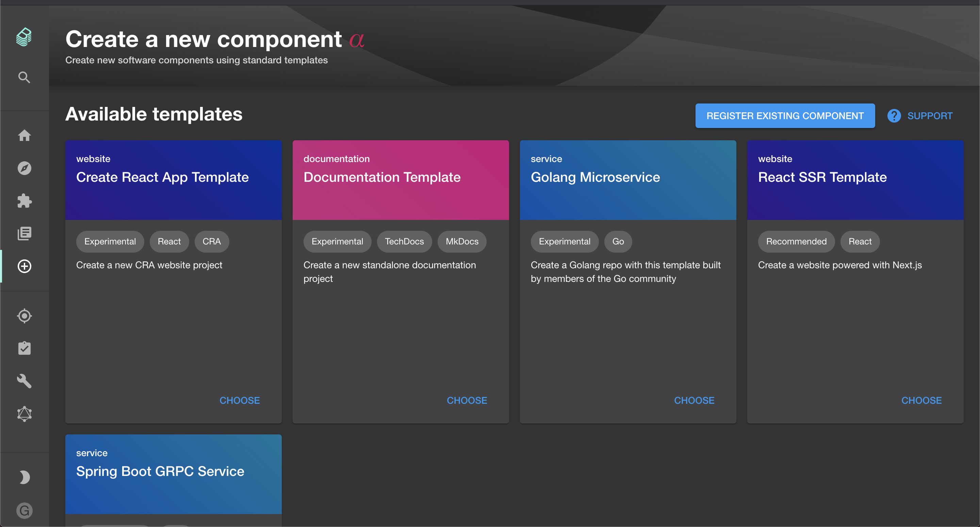Click the Backstage logo icon

(x=24, y=37)
